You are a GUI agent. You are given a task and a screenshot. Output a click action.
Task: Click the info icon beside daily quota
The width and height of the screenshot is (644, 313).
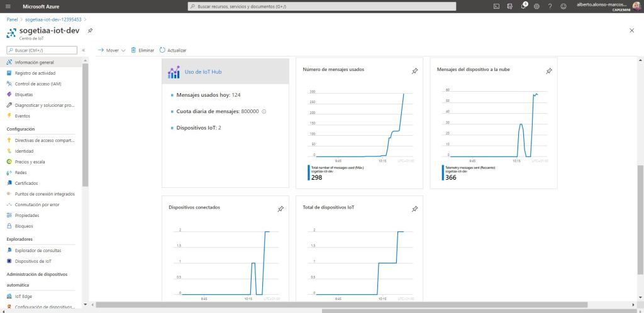pyautogui.click(x=264, y=111)
